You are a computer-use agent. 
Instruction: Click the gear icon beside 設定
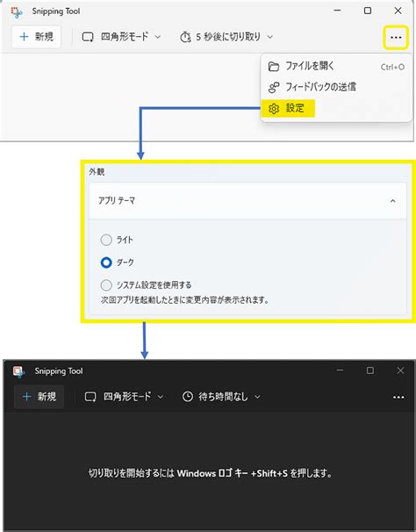point(274,109)
